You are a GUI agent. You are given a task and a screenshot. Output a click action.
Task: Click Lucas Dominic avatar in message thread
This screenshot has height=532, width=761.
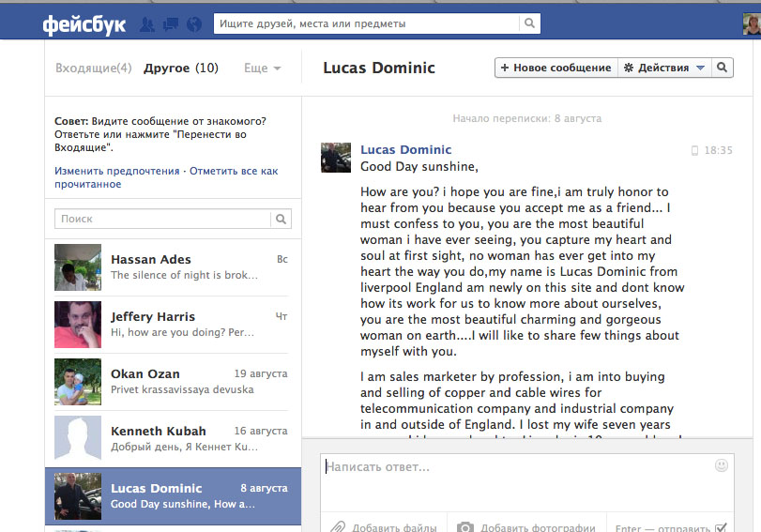[336, 158]
